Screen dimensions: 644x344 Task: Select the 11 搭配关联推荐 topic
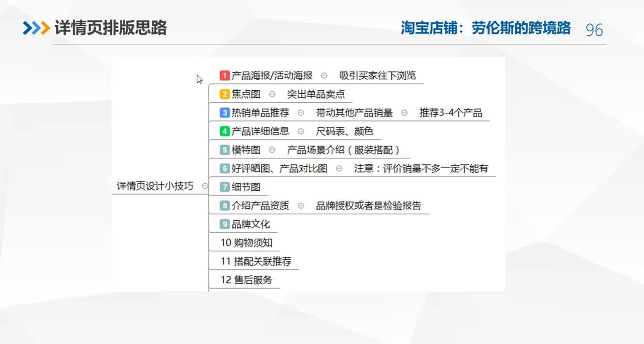tap(256, 261)
